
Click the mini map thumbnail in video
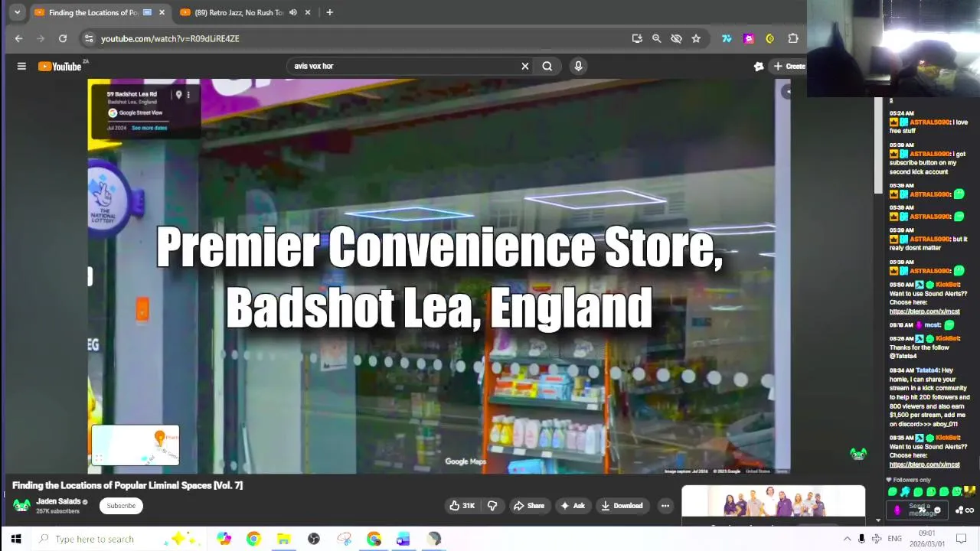tap(135, 445)
